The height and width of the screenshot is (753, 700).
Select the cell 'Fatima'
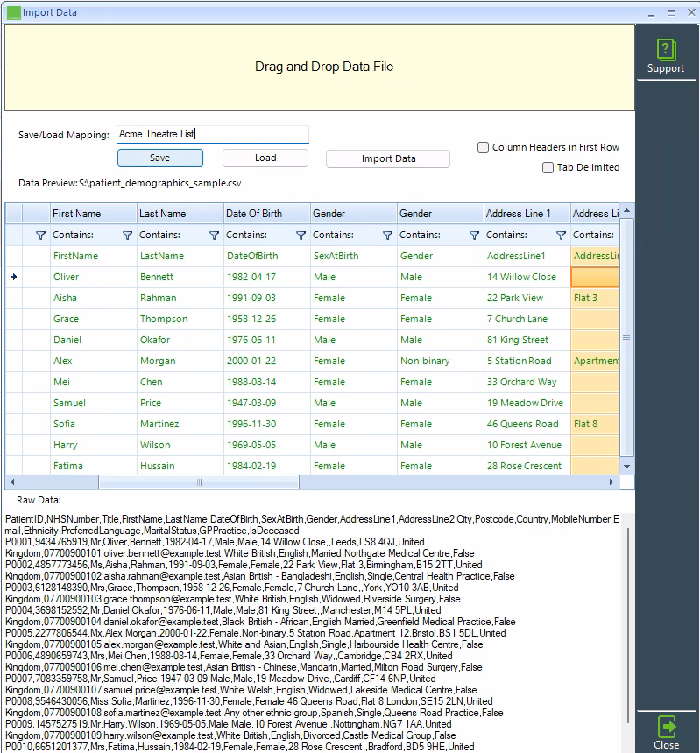(x=94, y=466)
